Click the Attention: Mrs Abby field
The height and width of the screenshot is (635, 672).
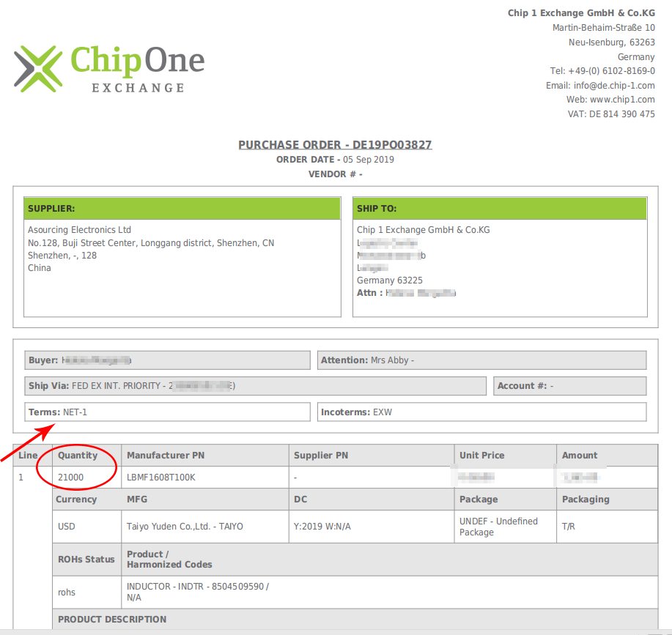click(x=481, y=360)
